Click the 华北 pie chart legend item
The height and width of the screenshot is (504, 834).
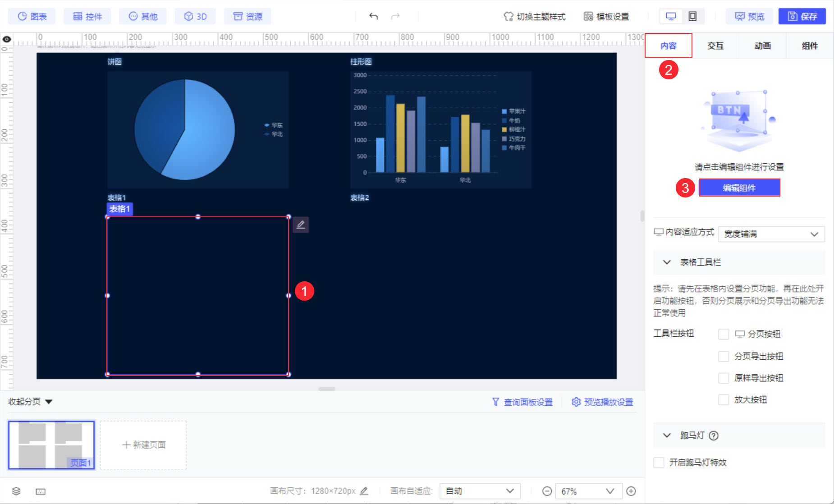pos(274,134)
